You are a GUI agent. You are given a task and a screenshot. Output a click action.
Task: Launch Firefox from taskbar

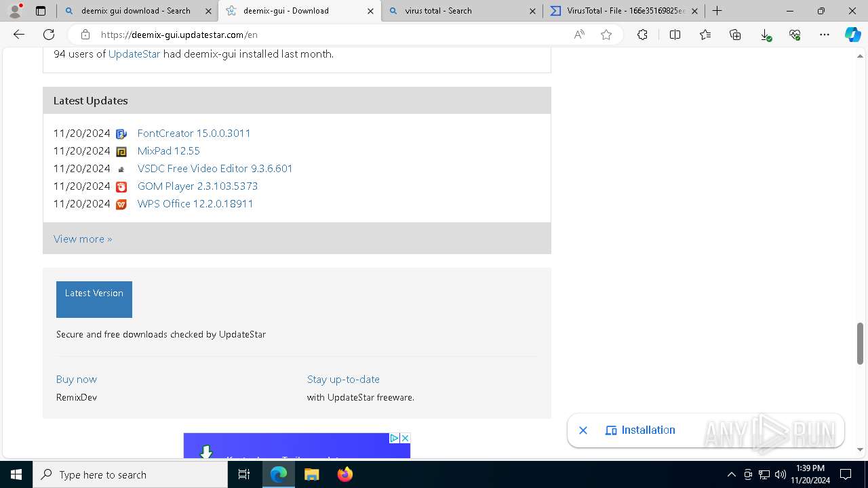coord(344,474)
